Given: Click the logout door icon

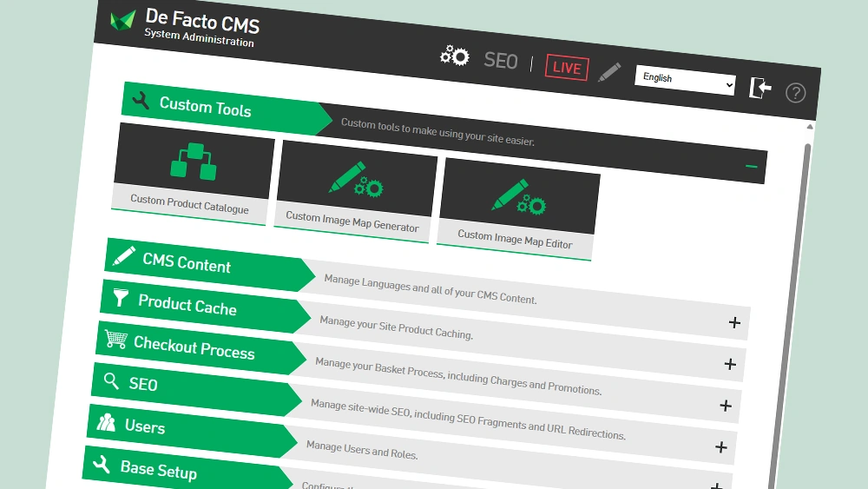Looking at the screenshot, I should (x=760, y=88).
